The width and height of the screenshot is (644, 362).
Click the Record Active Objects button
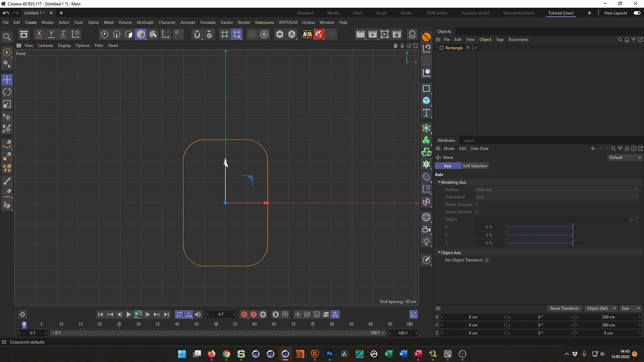point(244,314)
